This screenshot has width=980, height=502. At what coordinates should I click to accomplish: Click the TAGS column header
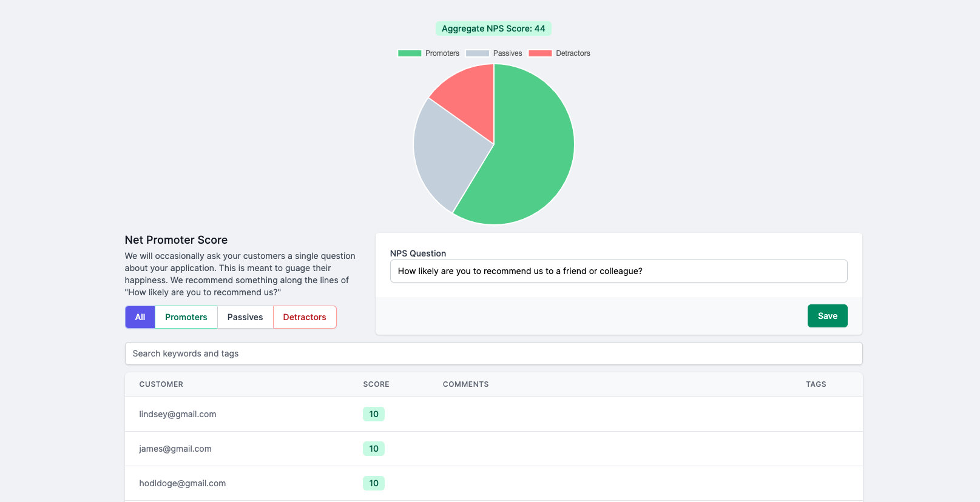pos(816,384)
